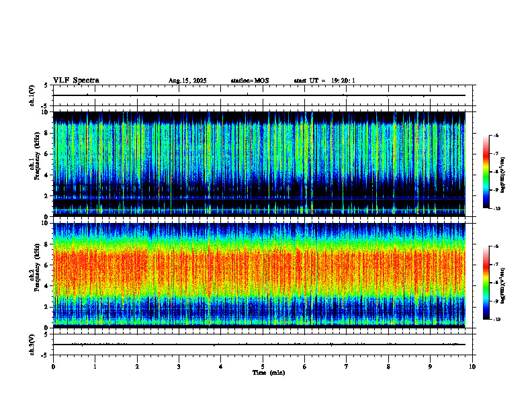This screenshot has height=411, width=532.
Task: Click time axis tick label "3"
Action: 179,367
